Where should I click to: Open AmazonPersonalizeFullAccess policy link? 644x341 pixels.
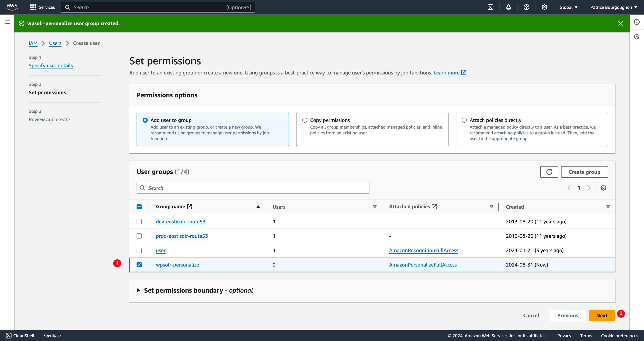coord(423,265)
